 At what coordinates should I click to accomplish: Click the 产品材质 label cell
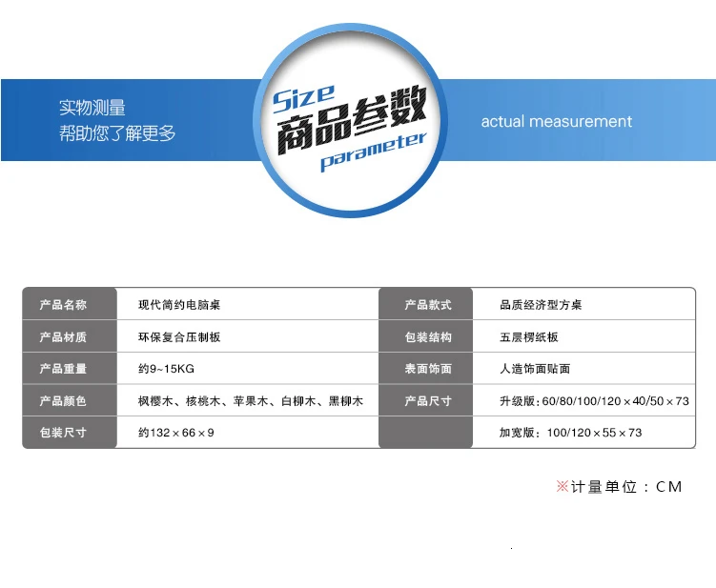[x=70, y=336]
